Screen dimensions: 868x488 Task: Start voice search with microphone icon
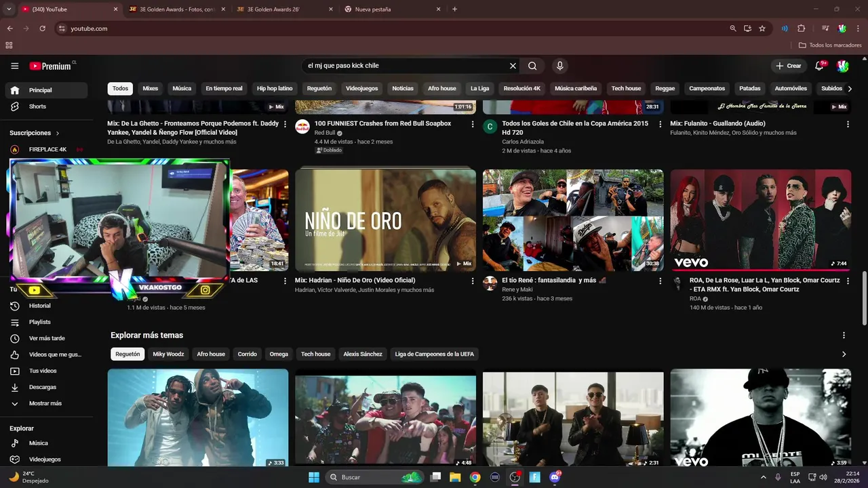(x=559, y=66)
